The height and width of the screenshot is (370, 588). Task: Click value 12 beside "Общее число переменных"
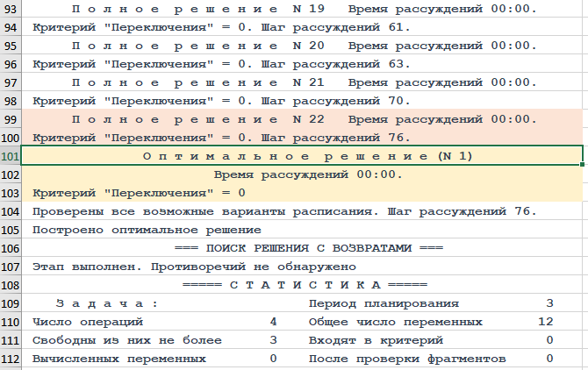click(x=546, y=322)
